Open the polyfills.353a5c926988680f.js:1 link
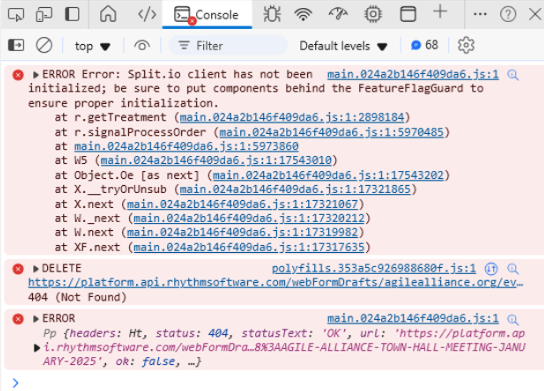 click(x=374, y=268)
